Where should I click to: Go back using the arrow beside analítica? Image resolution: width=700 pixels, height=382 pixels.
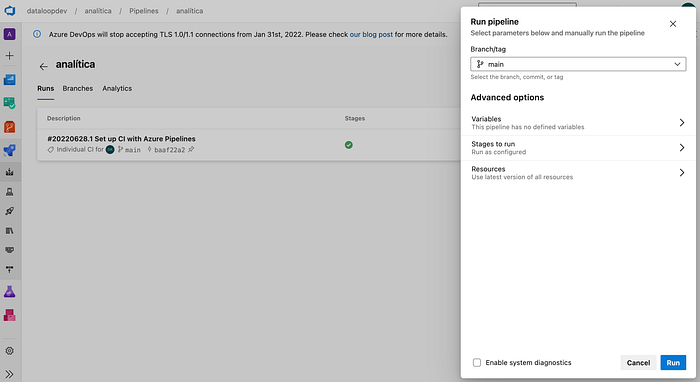point(43,66)
